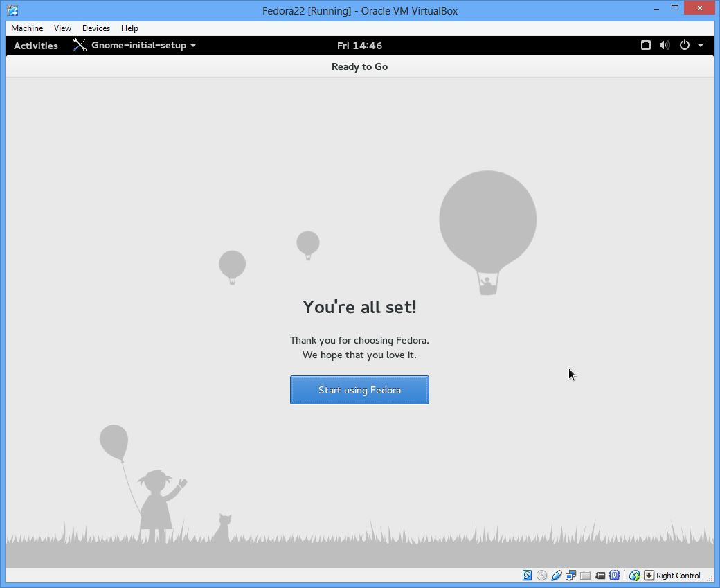Click the 'You're all set!' heading

(x=359, y=307)
